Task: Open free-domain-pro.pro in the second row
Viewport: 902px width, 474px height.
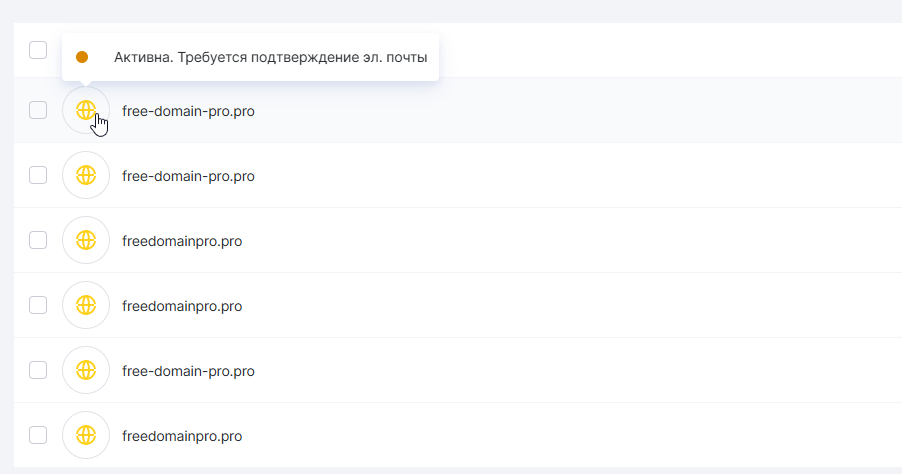Action: tap(188, 176)
